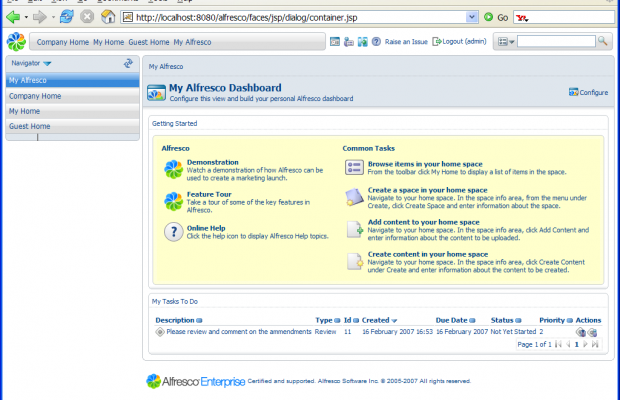
Task: Click the browser stop loading button
Action: click(x=87, y=17)
